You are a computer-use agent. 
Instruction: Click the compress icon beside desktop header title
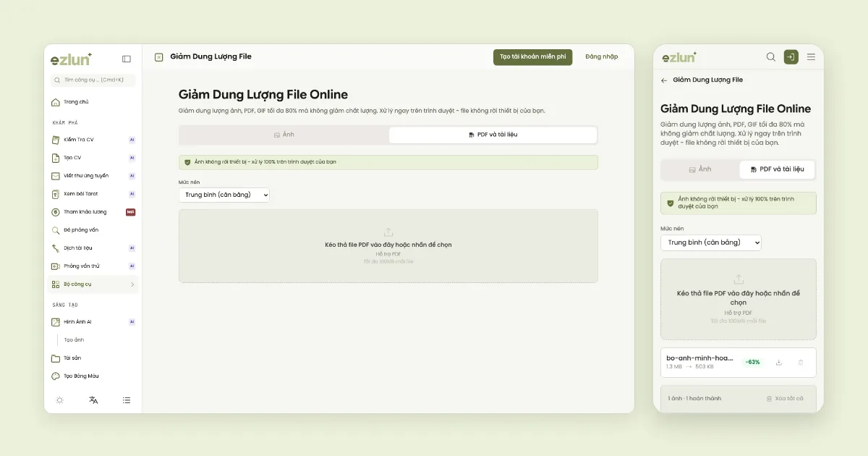point(159,57)
